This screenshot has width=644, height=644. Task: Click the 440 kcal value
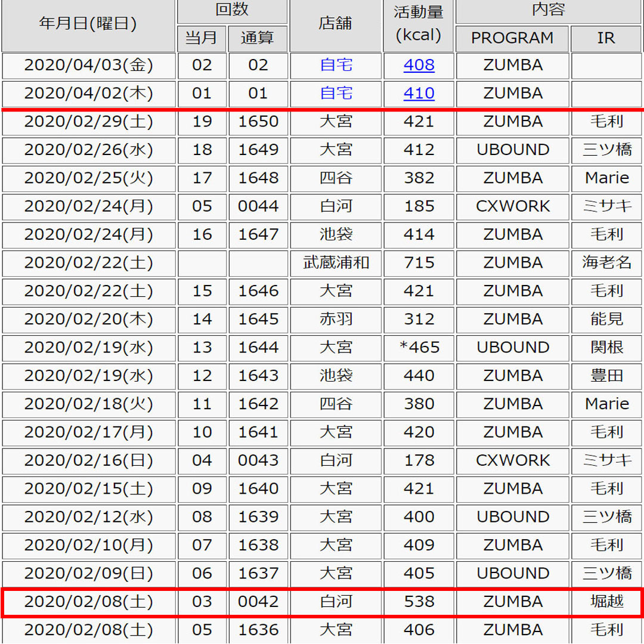click(x=419, y=376)
